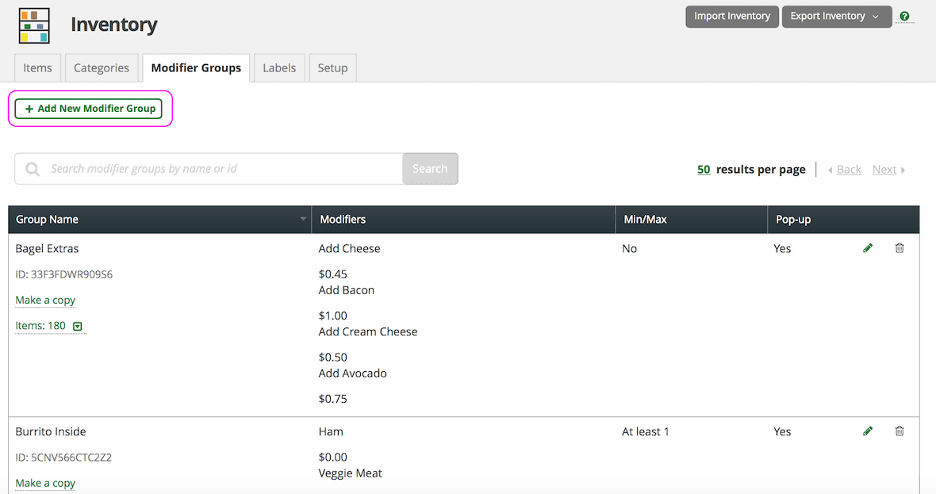Go to the Next results page
936x494 pixels.
887,170
